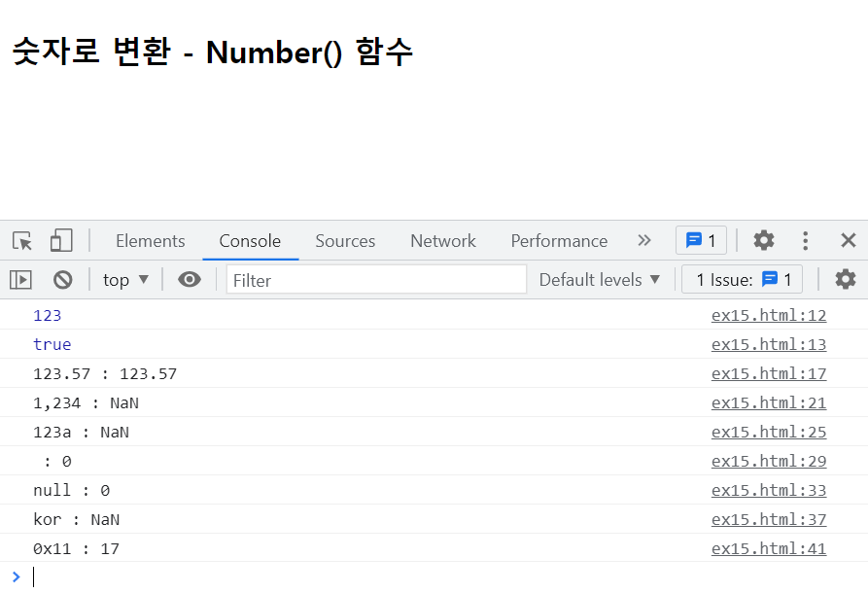Click the 1 Issue button in console toolbar
The height and width of the screenshot is (593, 868).
pyautogui.click(x=742, y=280)
